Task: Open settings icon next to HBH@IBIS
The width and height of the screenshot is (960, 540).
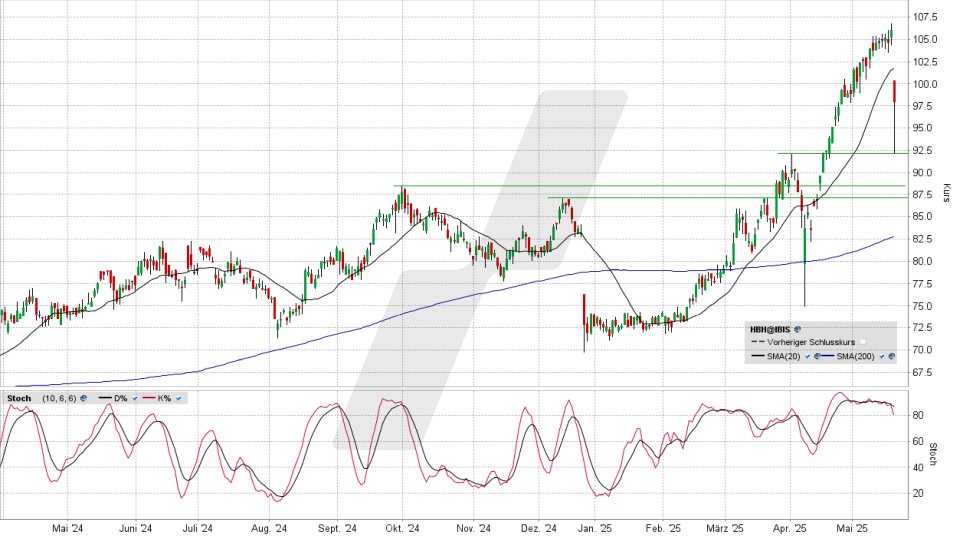Action: (x=797, y=329)
